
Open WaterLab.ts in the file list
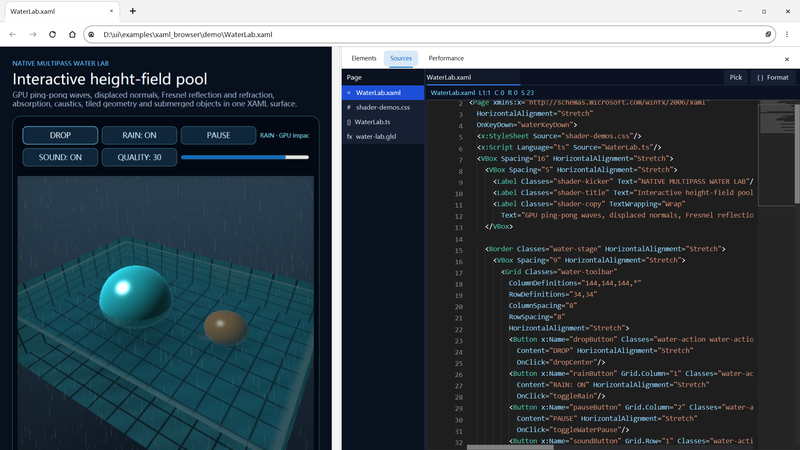pyautogui.click(x=383, y=122)
